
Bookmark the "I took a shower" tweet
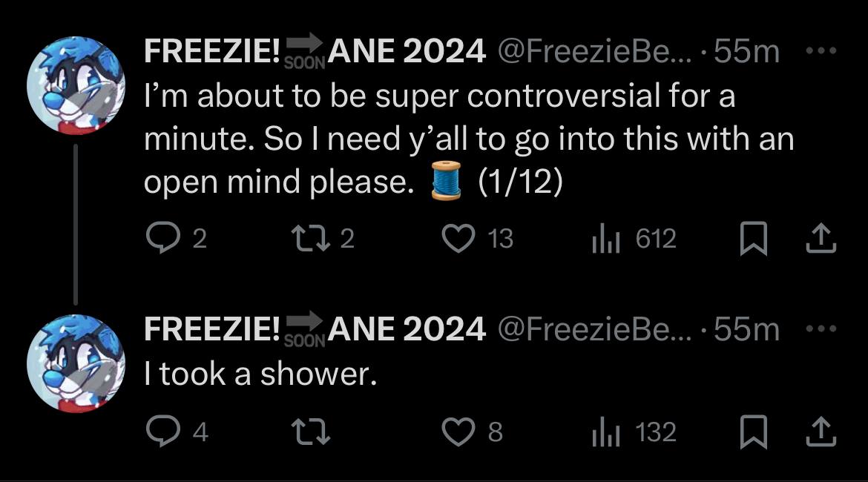754,432
